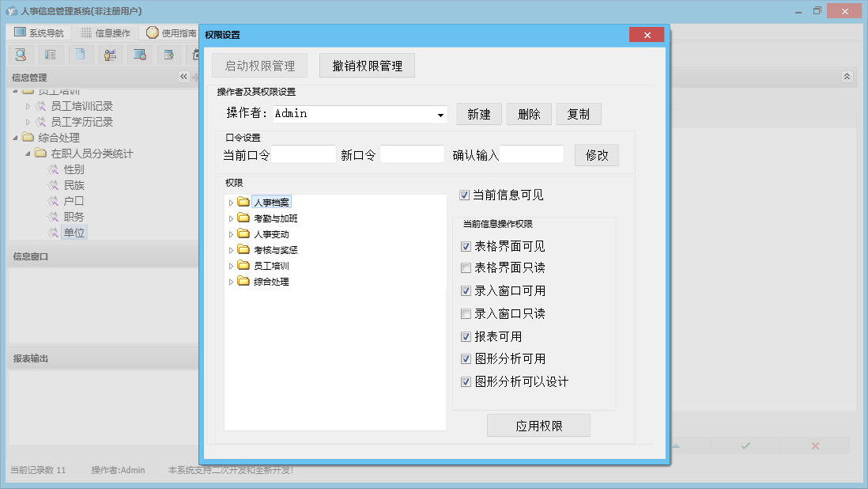Expand the 考勤与加班 tree node

click(x=231, y=218)
